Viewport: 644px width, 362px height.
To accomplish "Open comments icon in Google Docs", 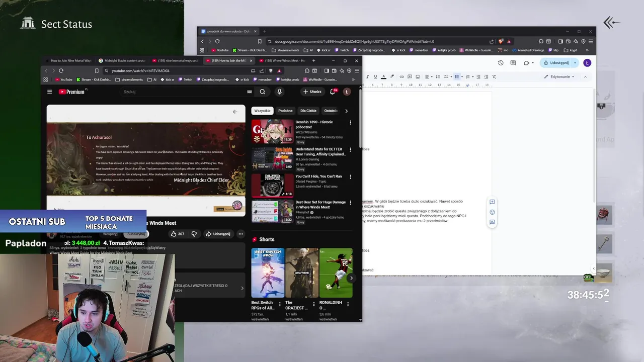I will coord(513,63).
